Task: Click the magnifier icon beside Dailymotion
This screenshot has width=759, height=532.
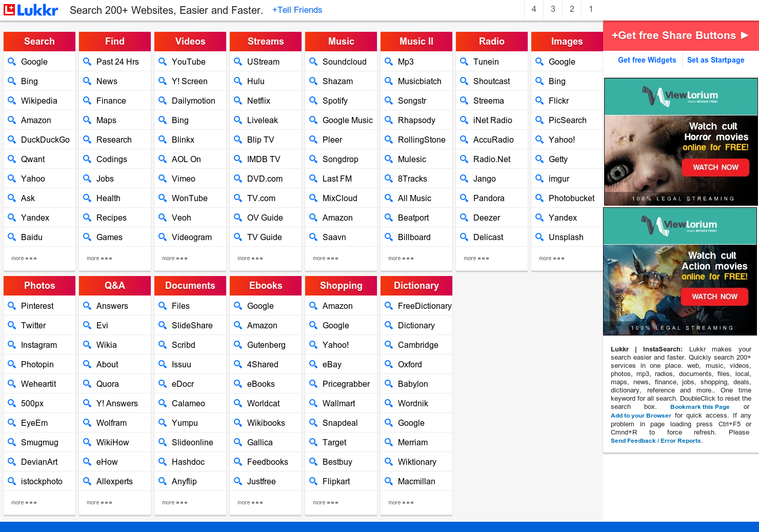Action: coord(163,101)
